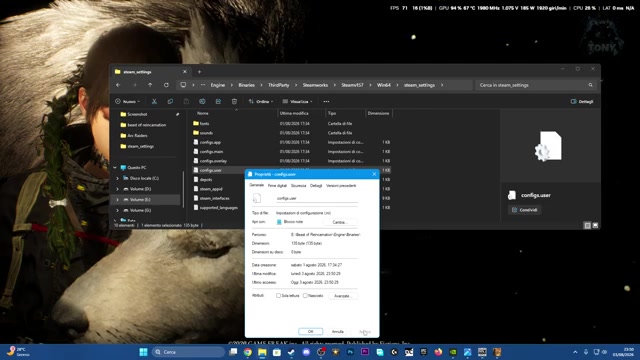Expand Volume (E:) in sidebar
Image resolution: width=640 pixels, height=360 pixels.
coord(118,200)
